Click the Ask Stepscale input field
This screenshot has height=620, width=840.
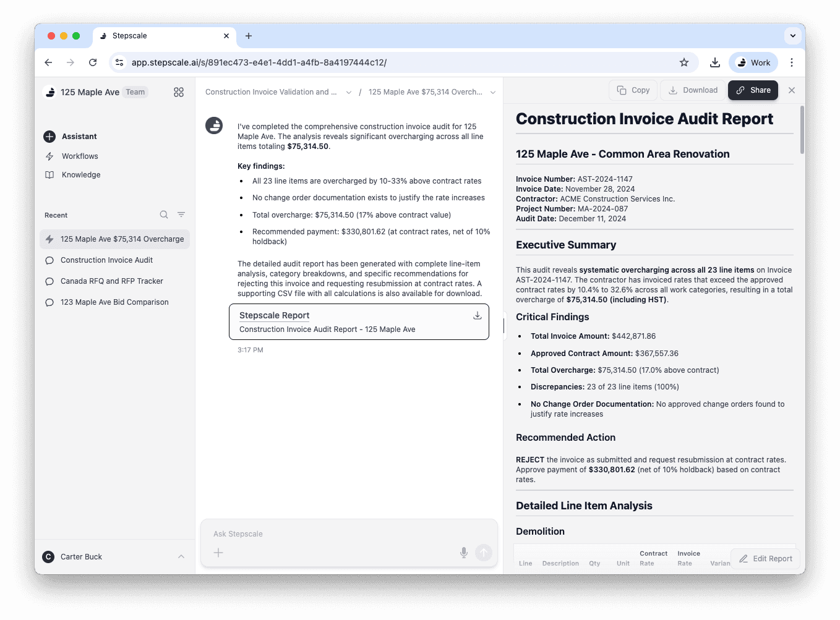coord(349,534)
